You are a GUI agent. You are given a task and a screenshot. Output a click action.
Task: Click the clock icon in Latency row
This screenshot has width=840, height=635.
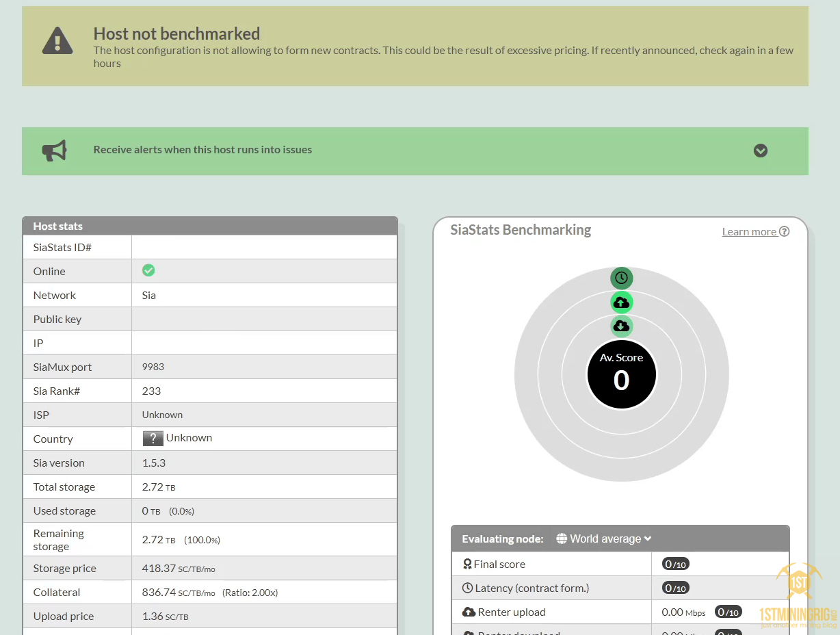[x=468, y=588]
